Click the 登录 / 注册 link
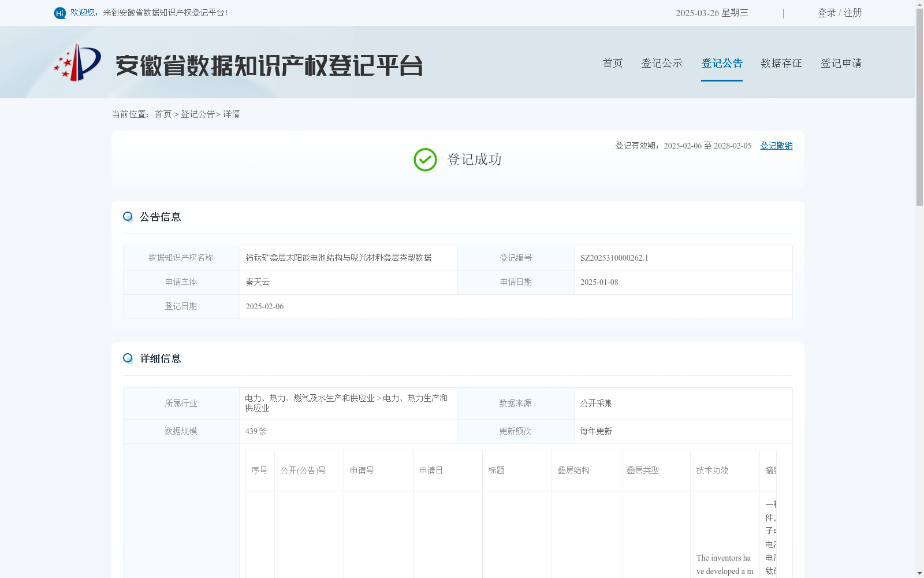Viewport: 924px width, 578px height. click(x=840, y=13)
